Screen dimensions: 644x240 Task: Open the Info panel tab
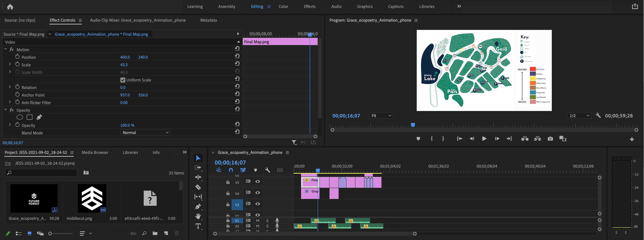pos(156,152)
